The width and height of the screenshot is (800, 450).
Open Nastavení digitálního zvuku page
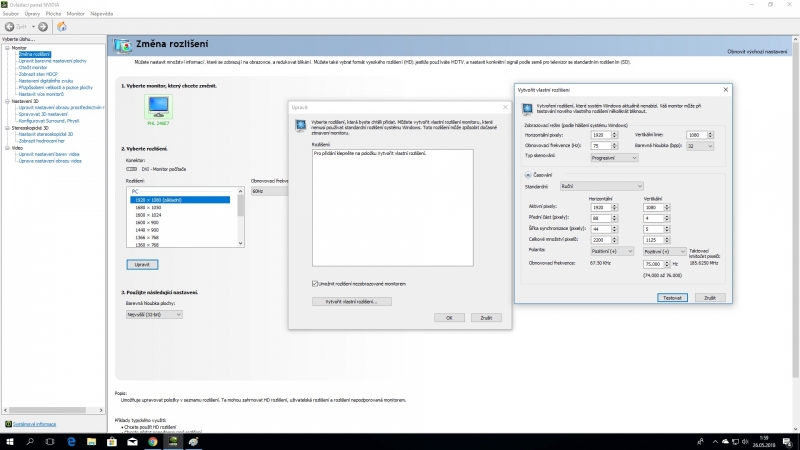(46, 81)
